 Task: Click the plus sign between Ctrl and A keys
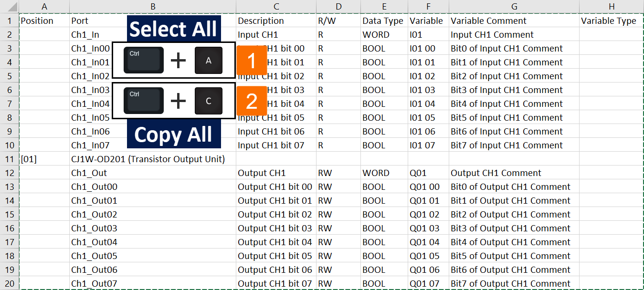click(179, 61)
